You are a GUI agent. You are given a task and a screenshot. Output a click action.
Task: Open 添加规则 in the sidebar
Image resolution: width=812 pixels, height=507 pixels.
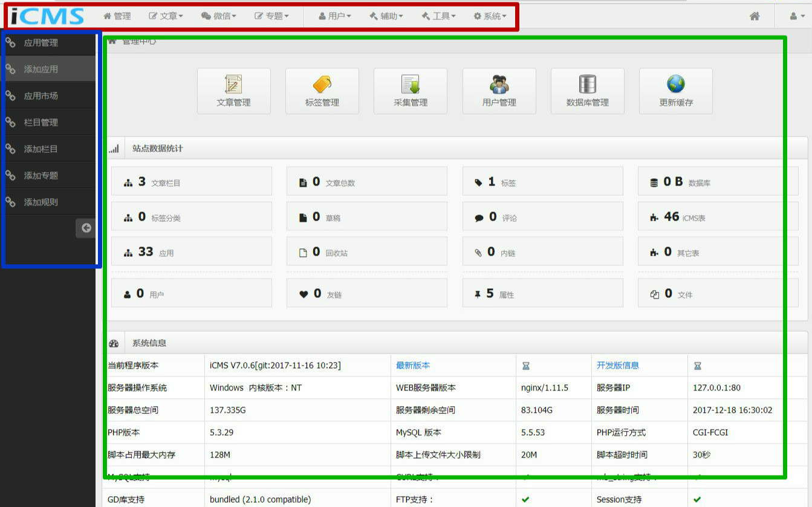coord(48,202)
